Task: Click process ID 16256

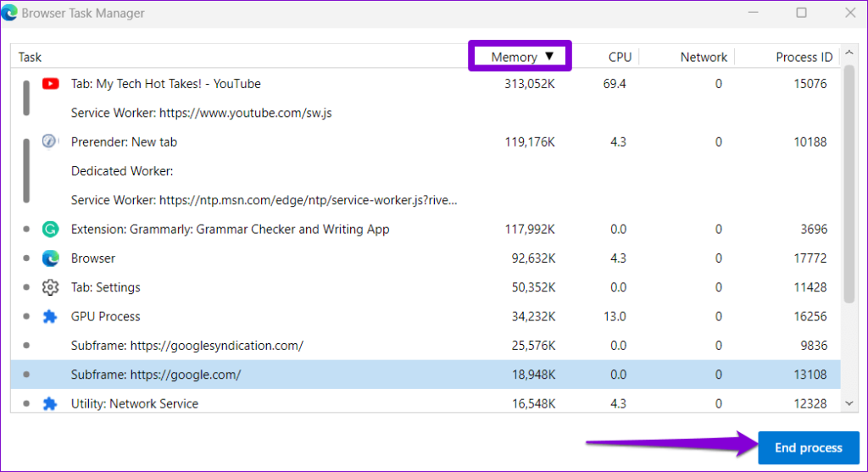Action: click(810, 317)
